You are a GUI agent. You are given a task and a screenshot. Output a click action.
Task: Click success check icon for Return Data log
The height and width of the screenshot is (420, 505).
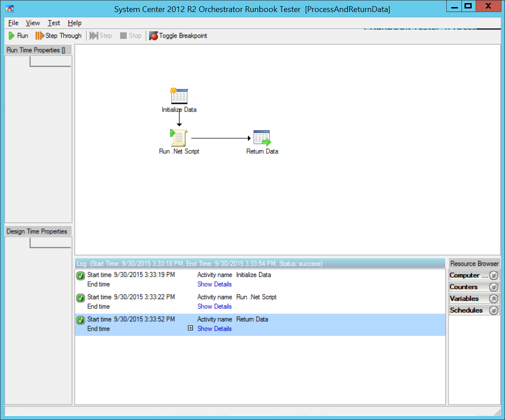point(80,320)
